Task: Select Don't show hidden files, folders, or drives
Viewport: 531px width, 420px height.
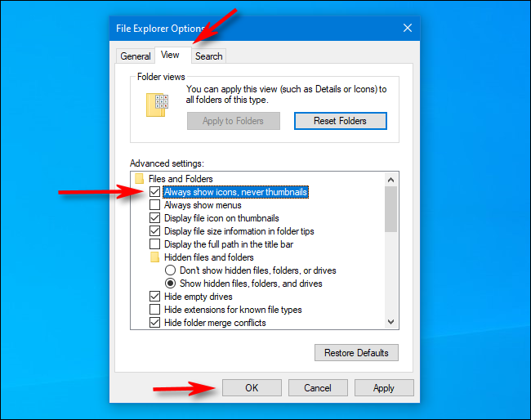Action: [171, 270]
